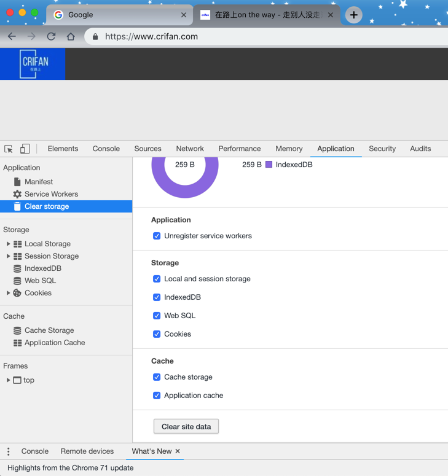Select the What's New drawer tab
448x476 pixels.
click(152, 451)
